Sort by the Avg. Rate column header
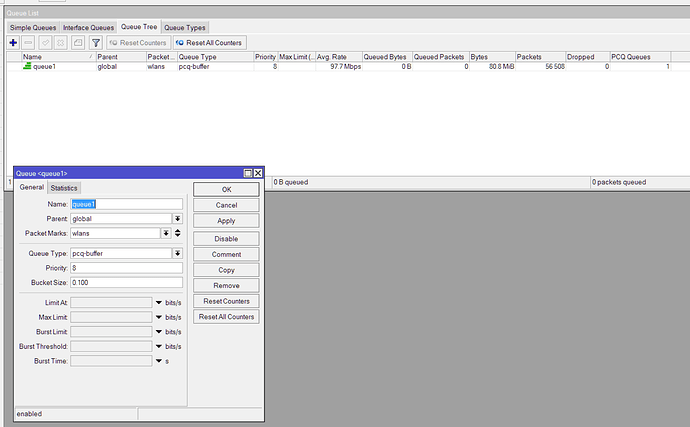The height and width of the screenshot is (427, 690). 339,57
